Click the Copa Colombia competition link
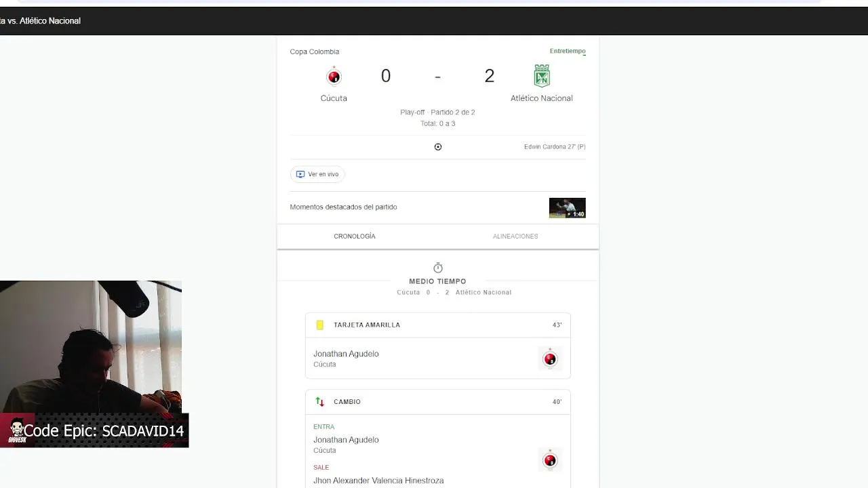 pos(315,52)
